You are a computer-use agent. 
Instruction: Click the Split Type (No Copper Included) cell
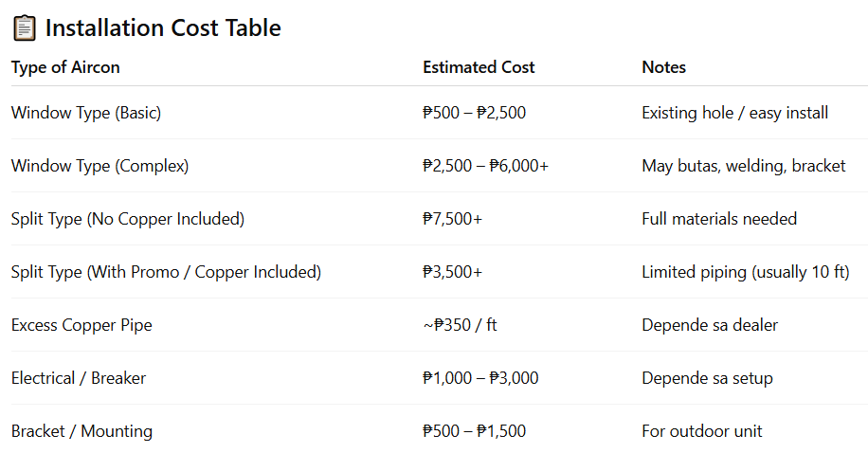click(x=128, y=219)
